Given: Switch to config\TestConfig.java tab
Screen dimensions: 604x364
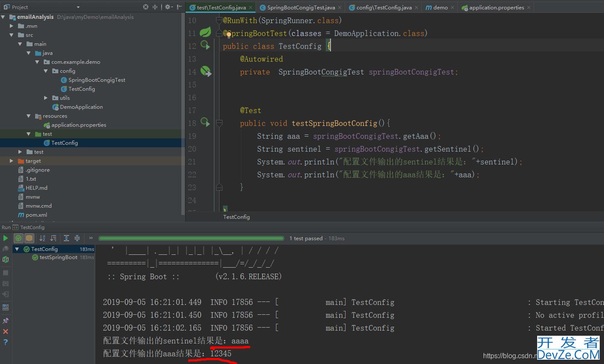Looking at the screenshot, I should (384, 8).
